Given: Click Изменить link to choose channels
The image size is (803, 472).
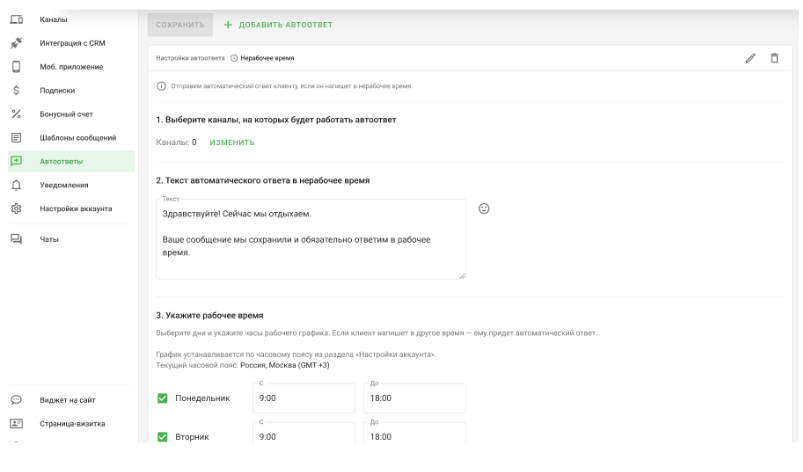Looking at the screenshot, I should 232,142.
